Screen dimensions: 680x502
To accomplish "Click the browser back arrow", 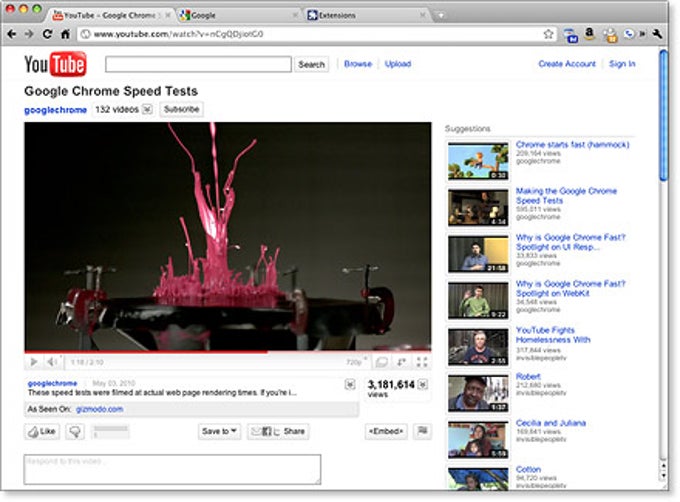I will tap(12, 34).
